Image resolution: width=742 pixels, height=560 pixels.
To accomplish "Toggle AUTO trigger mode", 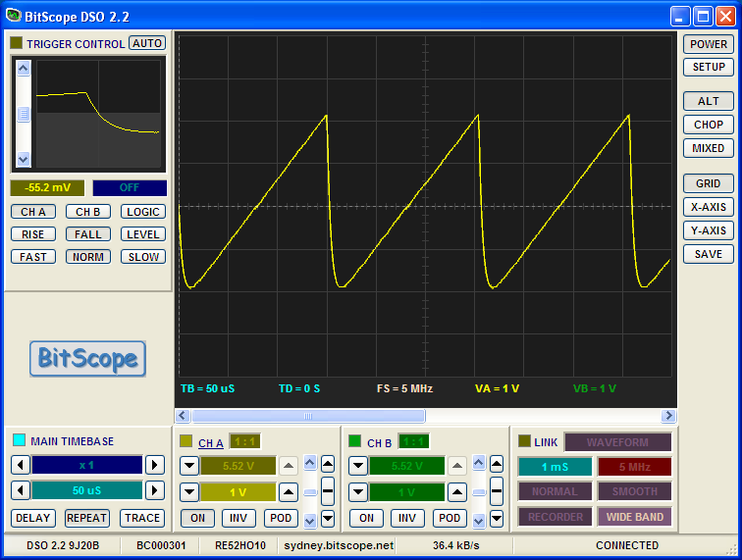I will pos(147,43).
